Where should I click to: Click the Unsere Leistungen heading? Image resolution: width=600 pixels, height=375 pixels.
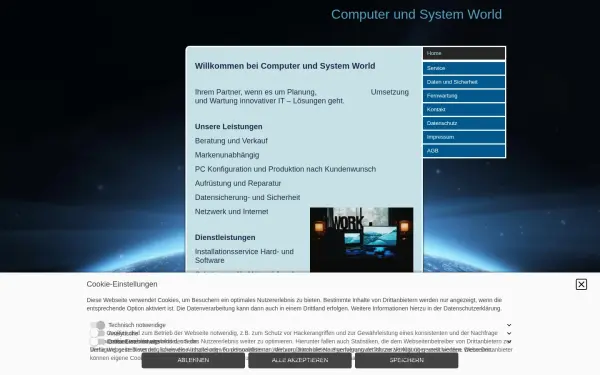click(x=228, y=127)
